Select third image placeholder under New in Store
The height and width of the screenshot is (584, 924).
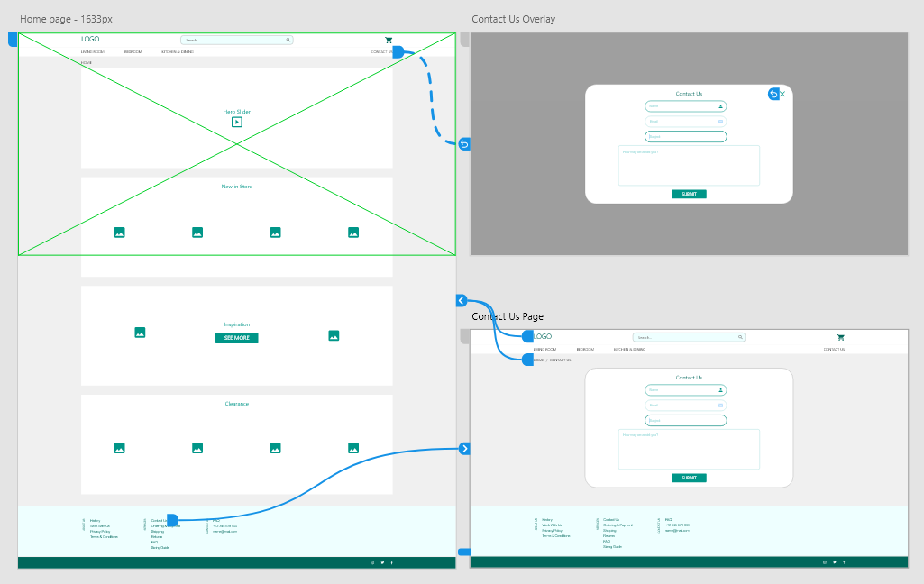(275, 233)
